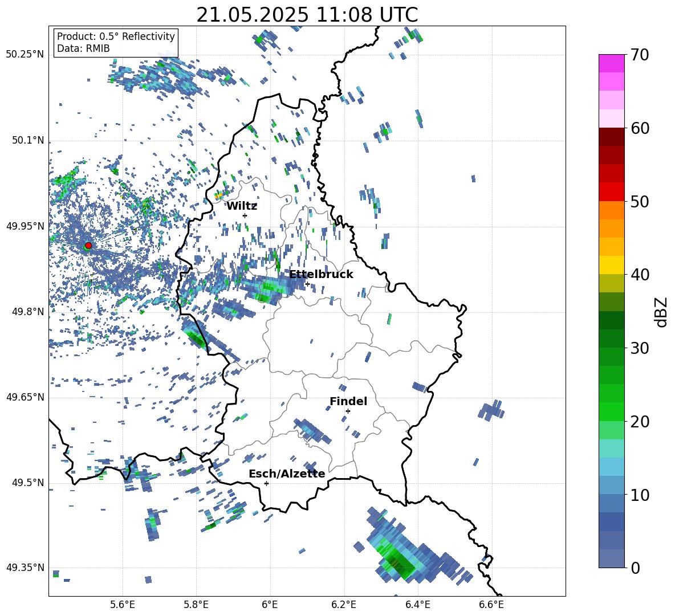
Task: Click the timestamp title 21.05.2025 11:08 UTC
Action: pos(307,15)
